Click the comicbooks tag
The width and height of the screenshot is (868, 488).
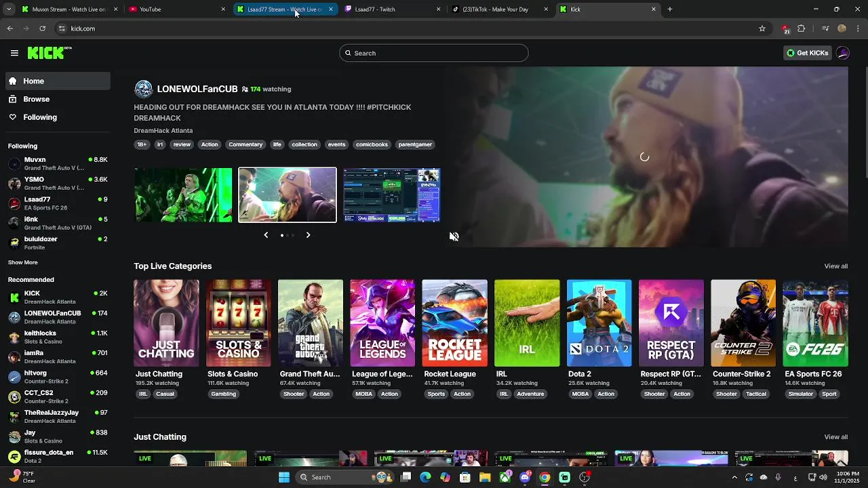point(372,144)
